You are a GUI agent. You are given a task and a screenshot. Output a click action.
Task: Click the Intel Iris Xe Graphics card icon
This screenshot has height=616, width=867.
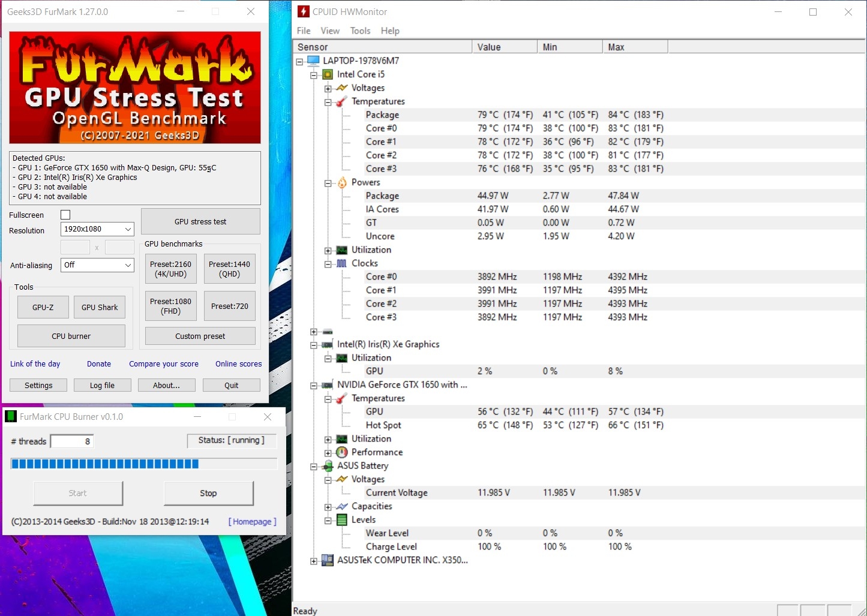[x=328, y=344]
